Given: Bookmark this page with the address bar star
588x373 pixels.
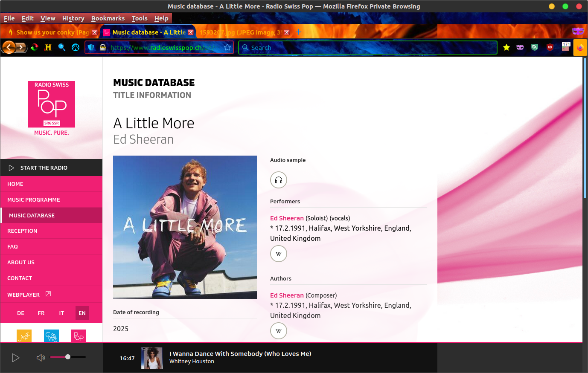Looking at the screenshot, I should click(227, 47).
